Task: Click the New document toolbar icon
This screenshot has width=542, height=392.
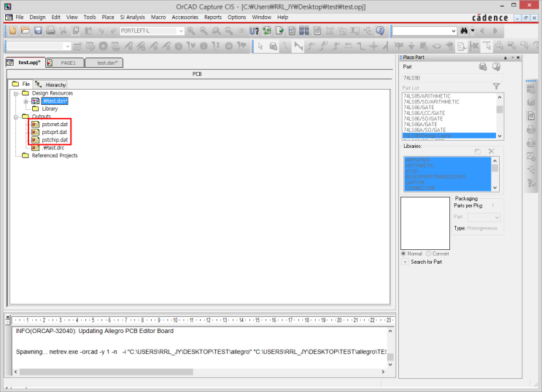Action: point(13,31)
